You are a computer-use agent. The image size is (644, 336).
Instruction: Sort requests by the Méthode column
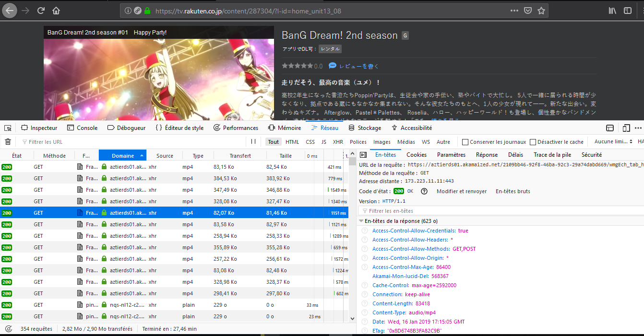click(54, 155)
